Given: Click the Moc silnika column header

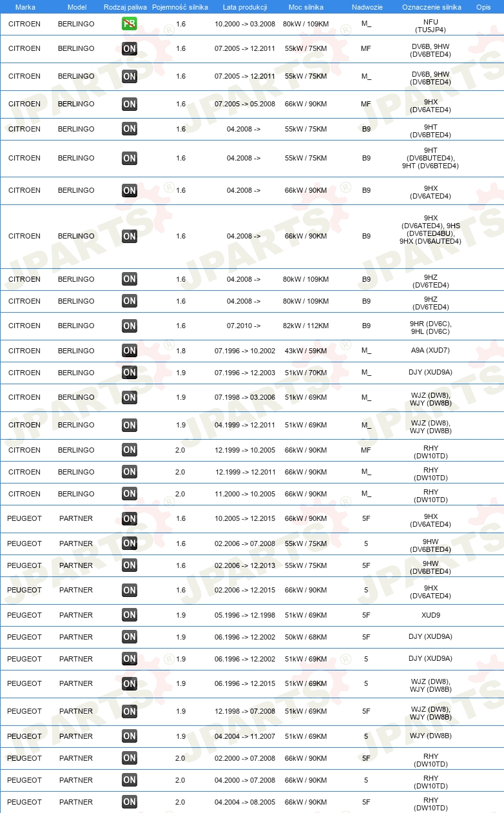Looking at the screenshot, I should (x=306, y=7).
